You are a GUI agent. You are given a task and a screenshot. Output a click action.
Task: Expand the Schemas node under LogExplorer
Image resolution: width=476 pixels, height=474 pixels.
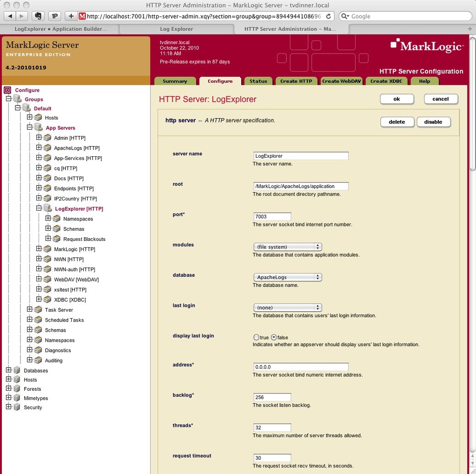pos(48,228)
